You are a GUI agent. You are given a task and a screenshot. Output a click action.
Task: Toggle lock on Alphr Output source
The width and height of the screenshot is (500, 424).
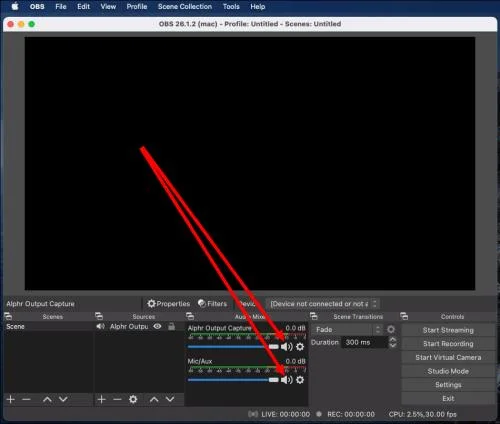pos(171,326)
